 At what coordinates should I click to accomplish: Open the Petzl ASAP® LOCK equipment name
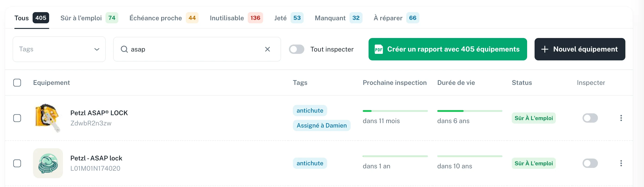[x=99, y=113]
